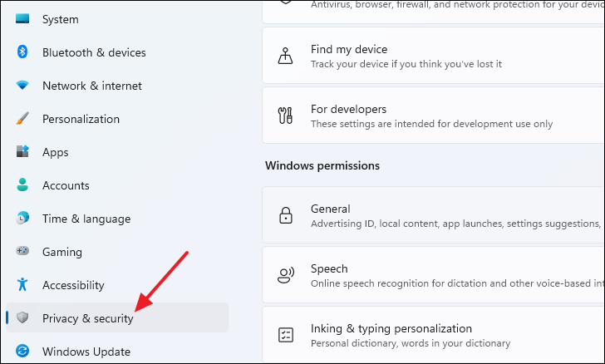
Task: Open the System settings category
Action: click(x=60, y=19)
